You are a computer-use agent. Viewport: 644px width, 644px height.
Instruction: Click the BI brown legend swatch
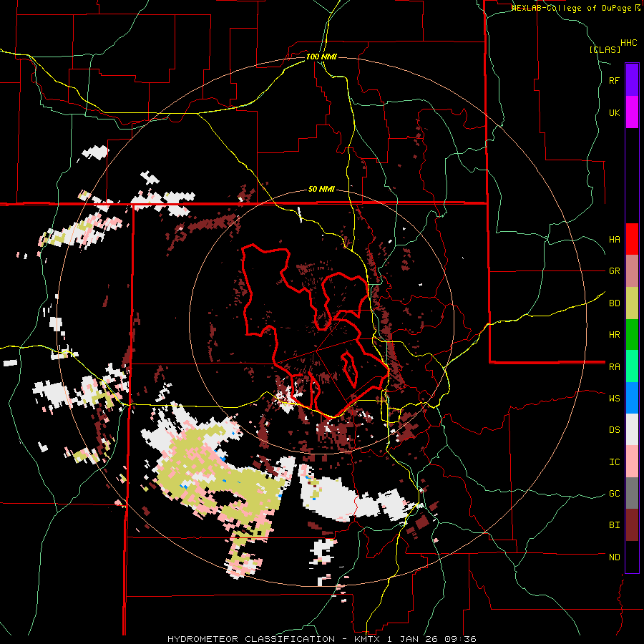(632, 525)
